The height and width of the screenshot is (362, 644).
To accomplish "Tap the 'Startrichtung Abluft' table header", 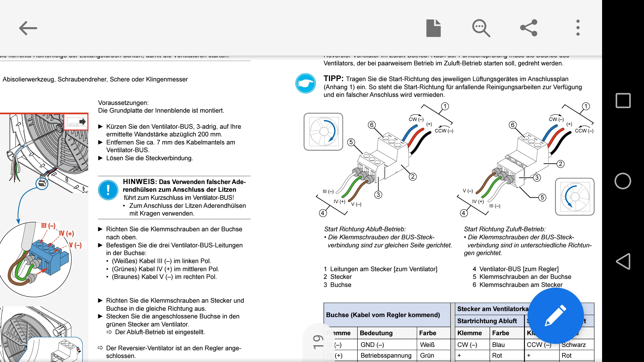I will tap(487, 321).
